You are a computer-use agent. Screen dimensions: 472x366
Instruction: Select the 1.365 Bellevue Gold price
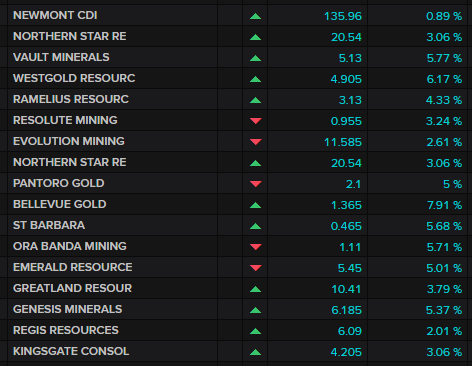346,205
